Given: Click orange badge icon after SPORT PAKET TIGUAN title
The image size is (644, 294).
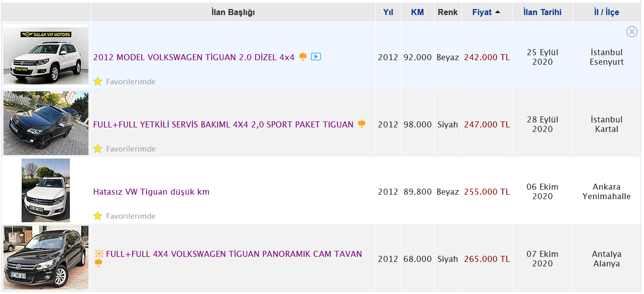Looking at the screenshot, I should click(362, 124).
